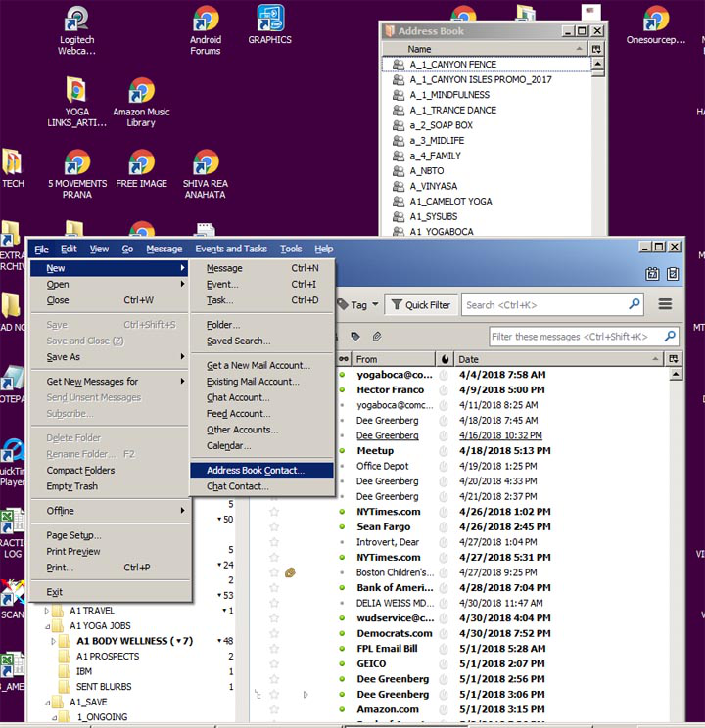Open the SHIVA REA ANAHATA shortcut
This screenshot has height=728, width=705.
(x=206, y=174)
